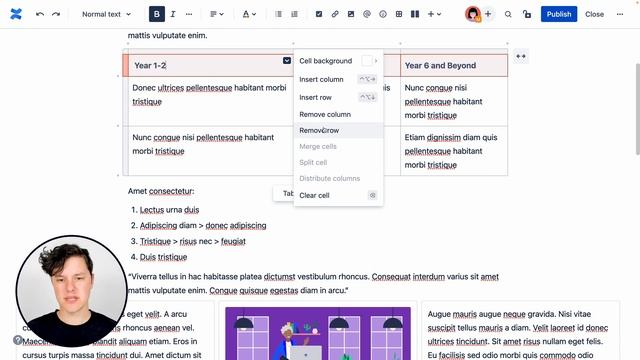640x360 pixels.
Task: Click 'Amet consectetur:' paragraph
Action: (161, 191)
